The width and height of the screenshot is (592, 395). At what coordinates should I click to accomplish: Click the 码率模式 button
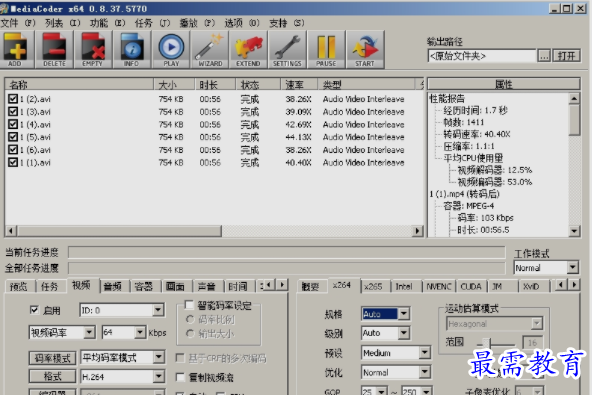[x=52, y=358]
